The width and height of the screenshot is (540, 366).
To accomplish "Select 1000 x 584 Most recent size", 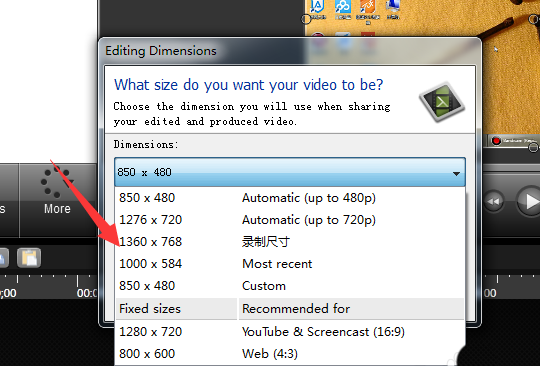I will coord(290,264).
